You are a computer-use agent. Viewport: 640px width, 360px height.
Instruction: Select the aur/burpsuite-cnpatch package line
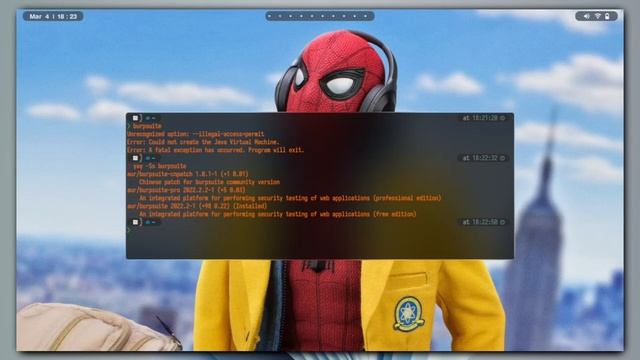(188, 174)
